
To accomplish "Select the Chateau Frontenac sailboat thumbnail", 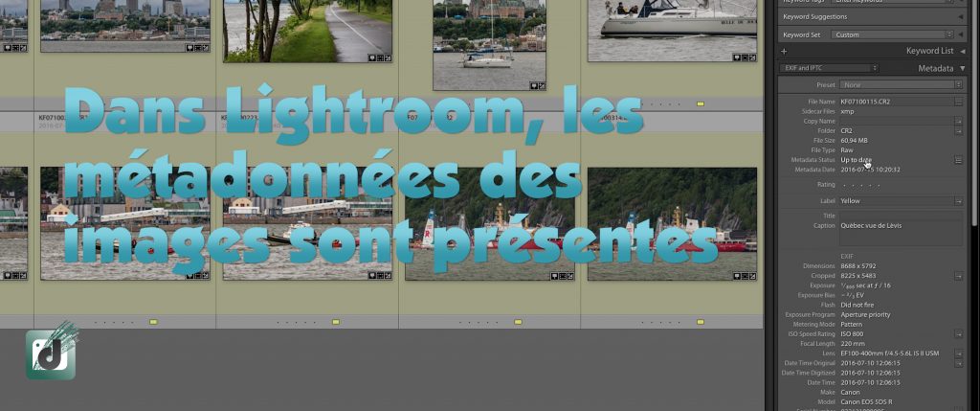I will click(x=489, y=45).
